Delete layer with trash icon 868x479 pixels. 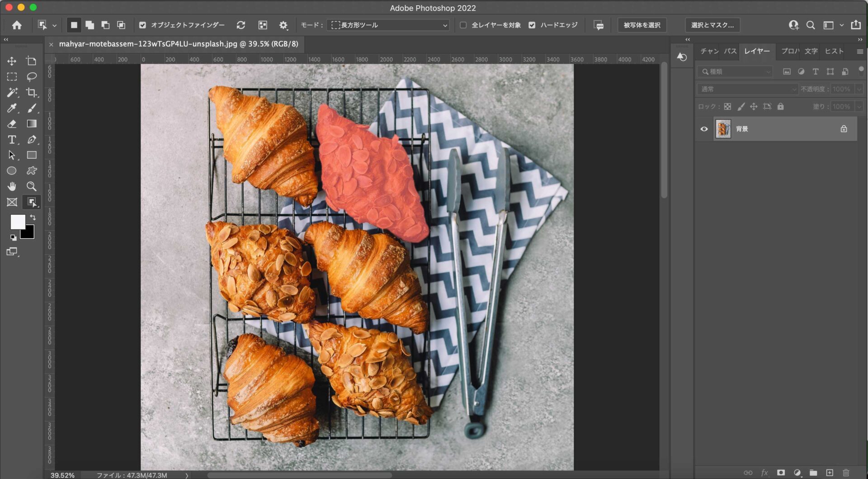tap(846, 473)
